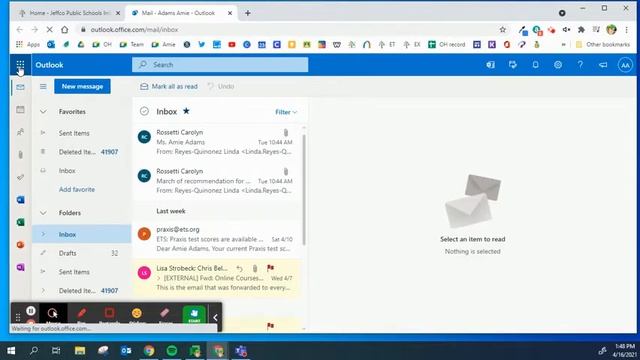This screenshot has height=360, width=640.
Task: Open Spotify from the taskbar
Action: [172, 351]
